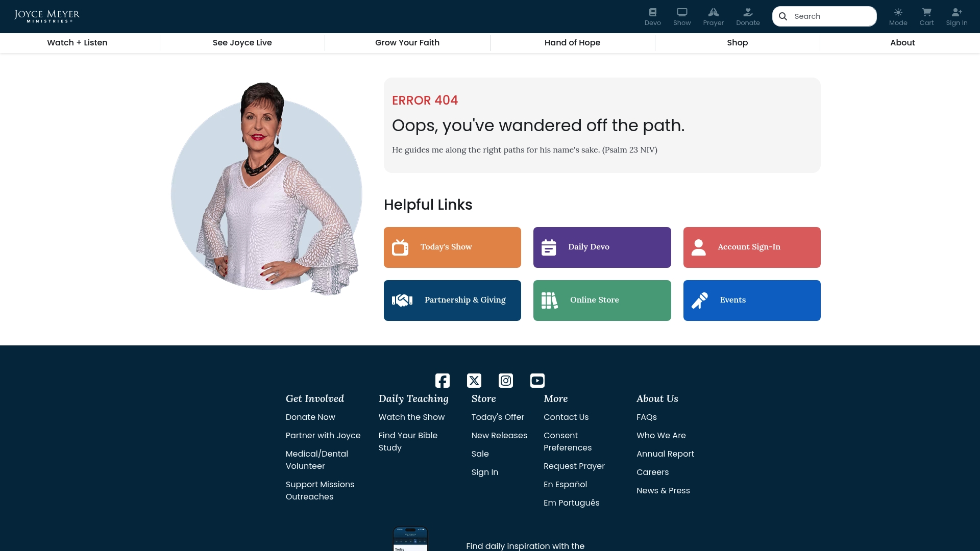Open the Sign In icon in header

[x=957, y=17]
